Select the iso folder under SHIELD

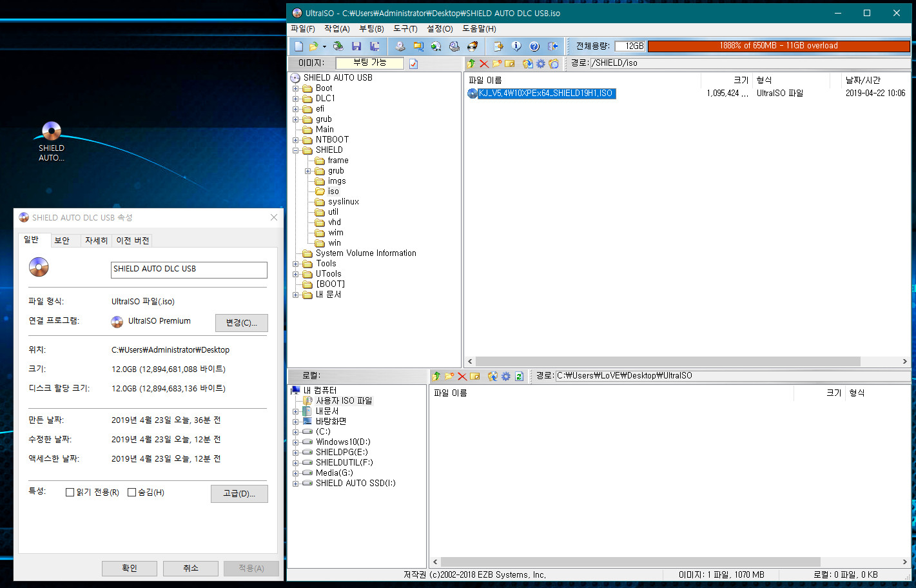pos(333,191)
